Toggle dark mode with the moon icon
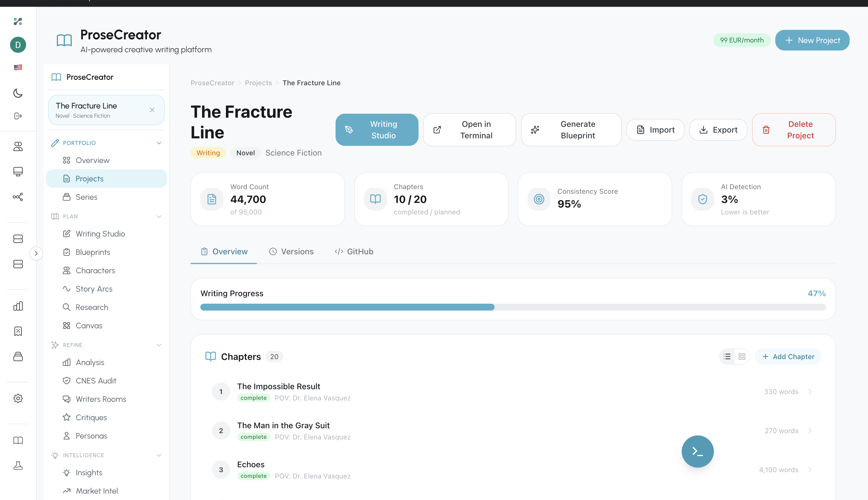Image resolution: width=868 pixels, height=500 pixels. click(18, 93)
